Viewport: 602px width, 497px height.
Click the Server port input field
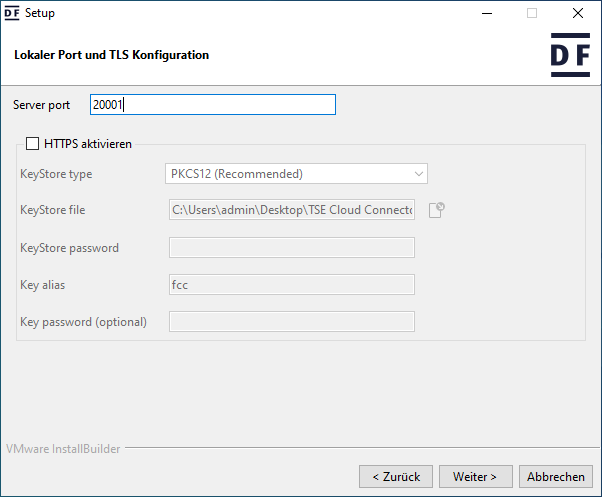coord(212,105)
